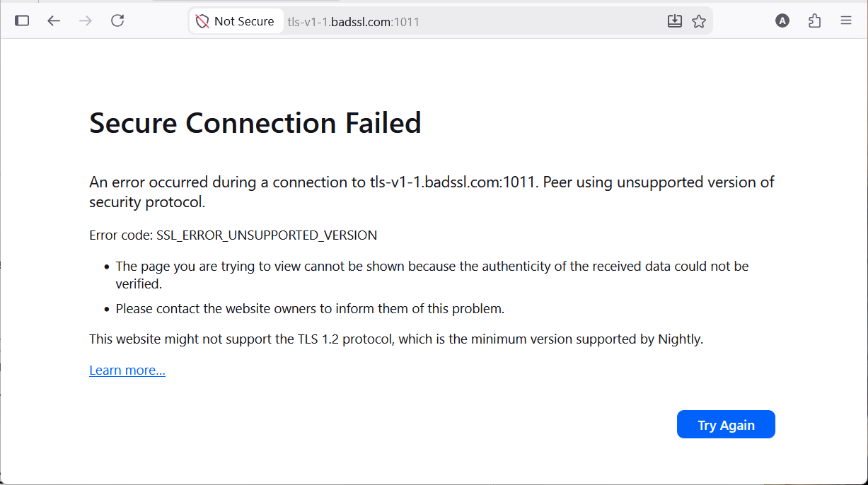Viewport: 868px width, 485px height.
Task: Navigate back to the previous page
Action: [54, 21]
